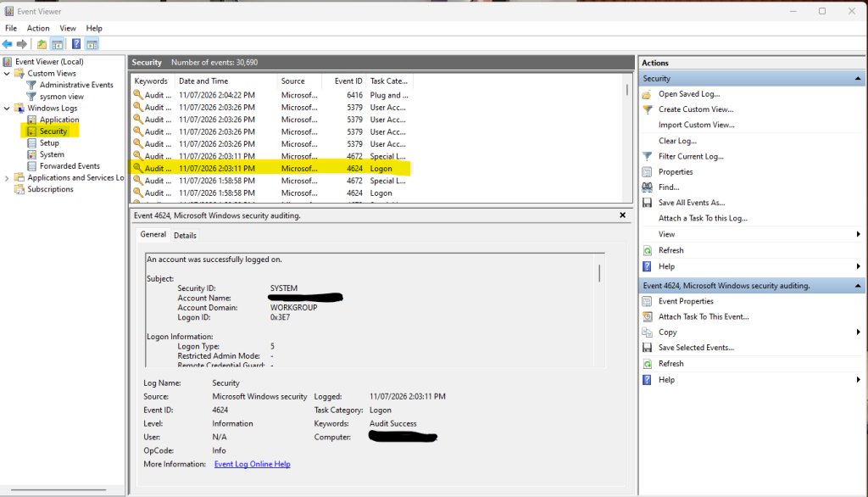Open the View submenu arrow
The width and height of the screenshot is (868, 497).
(858, 234)
